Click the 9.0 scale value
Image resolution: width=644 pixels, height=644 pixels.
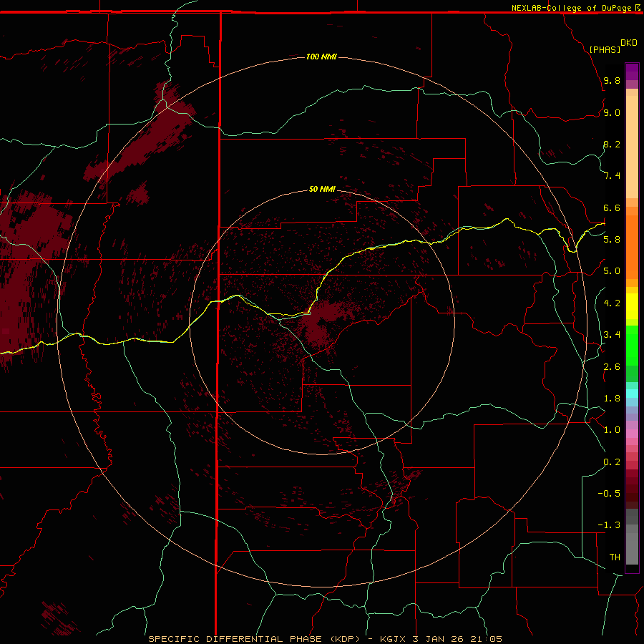[612, 112]
